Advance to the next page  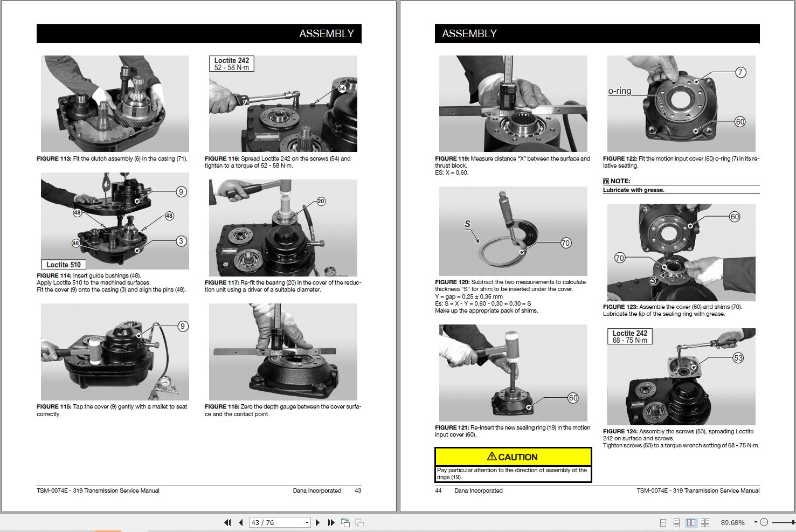tap(317, 522)
